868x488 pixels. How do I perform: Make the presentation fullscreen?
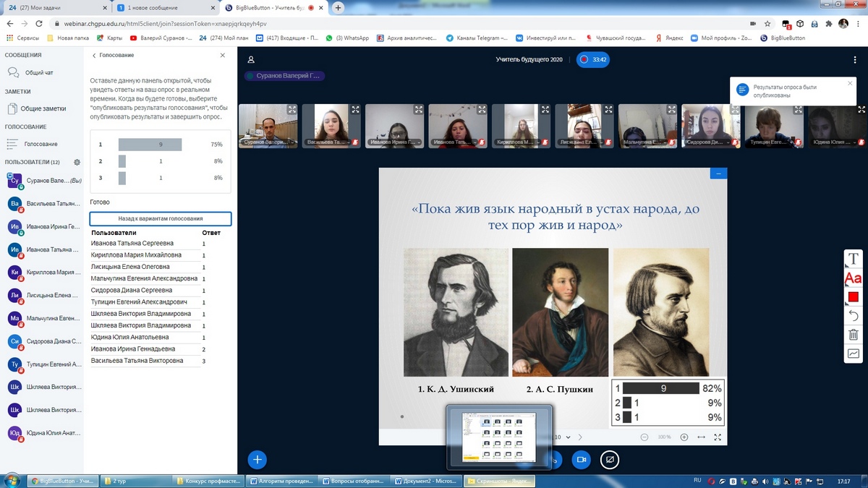718,437
